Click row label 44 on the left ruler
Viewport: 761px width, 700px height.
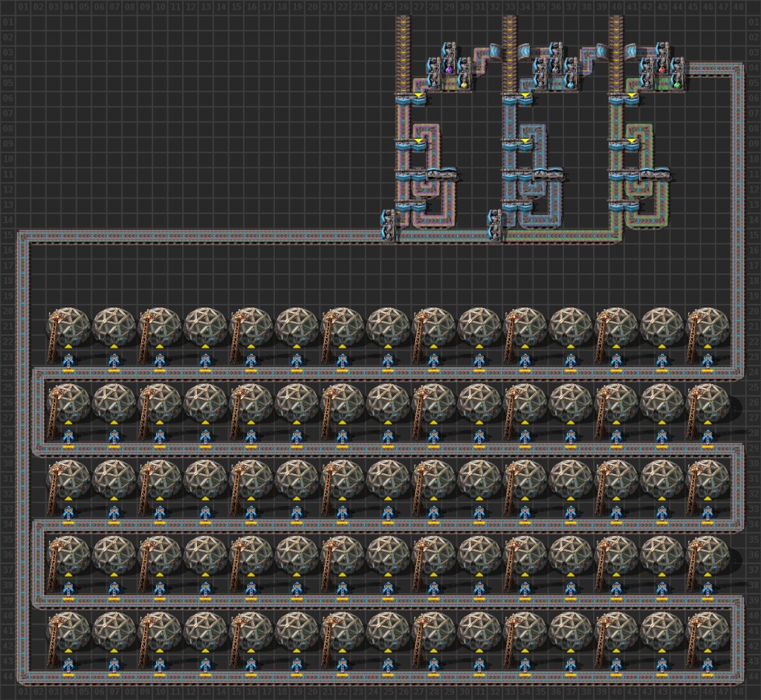pyautogui.click(x=7, y=676)
